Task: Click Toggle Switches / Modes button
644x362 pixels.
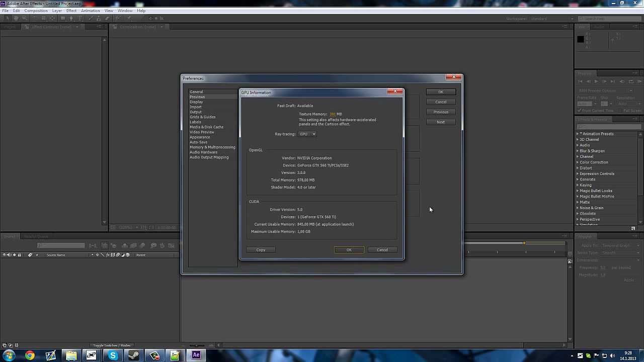Action: click(x=112, y=345)
